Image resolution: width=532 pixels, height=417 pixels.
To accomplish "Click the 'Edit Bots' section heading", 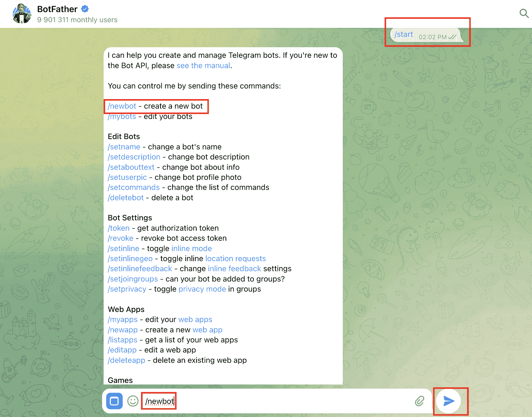I will point(124,137).
